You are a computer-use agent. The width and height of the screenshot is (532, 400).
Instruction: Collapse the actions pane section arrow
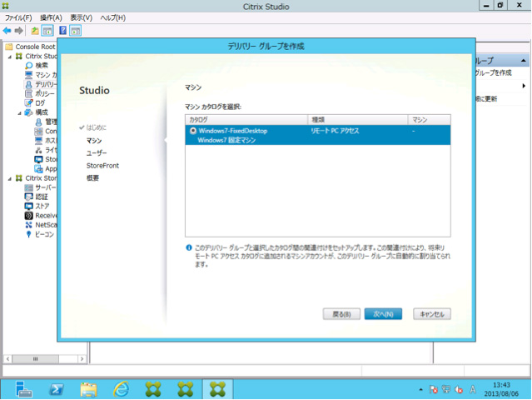tap(524, 61)
